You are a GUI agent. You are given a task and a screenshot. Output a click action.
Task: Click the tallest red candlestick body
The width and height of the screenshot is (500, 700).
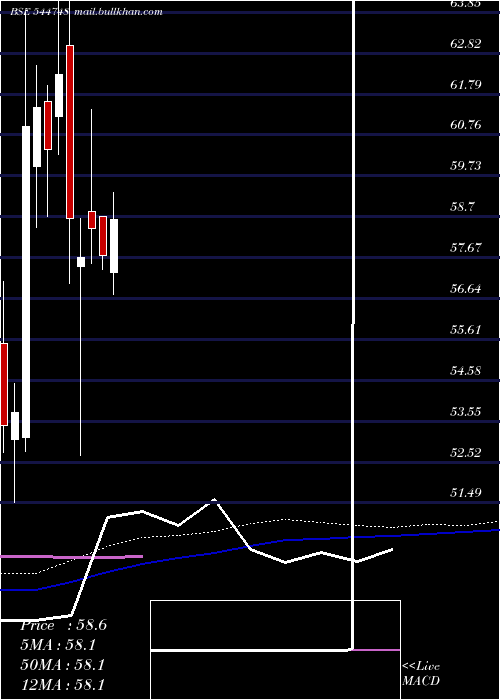(x=70, y=132)
